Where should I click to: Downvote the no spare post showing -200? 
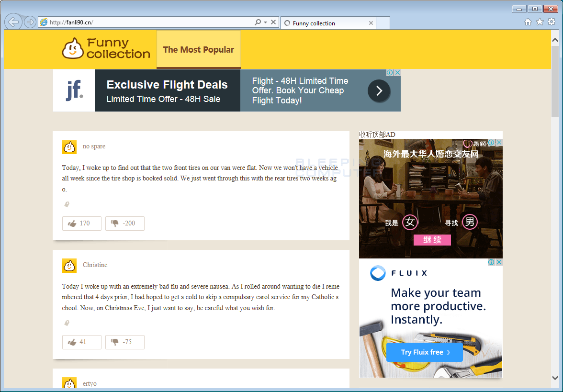click(125, 223)
